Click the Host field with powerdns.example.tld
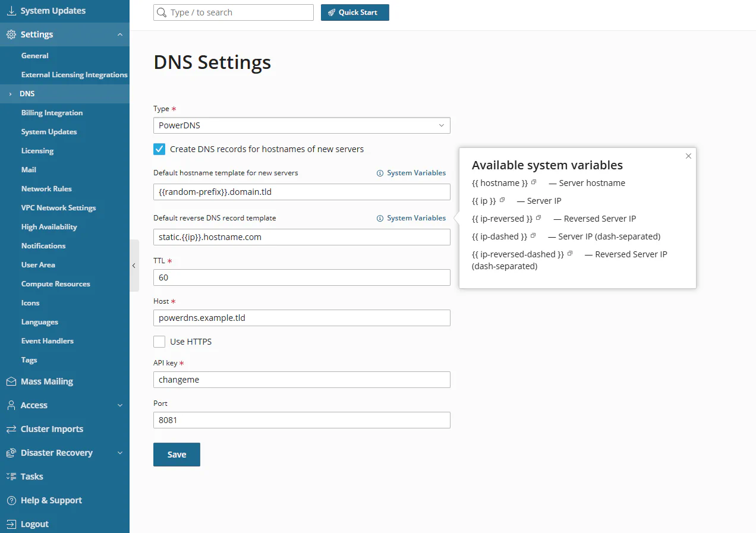This screenshot has width=756, height=533. pos(302,318)
